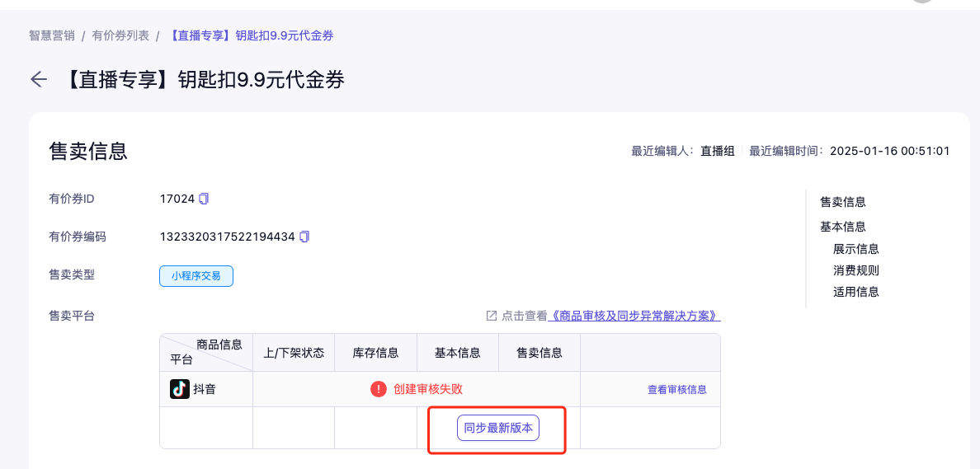The width and height of the screenshot is (980, 469).
Task: Go to 智慧营销 in the breadcrumb
Action: tap(52, 35)
